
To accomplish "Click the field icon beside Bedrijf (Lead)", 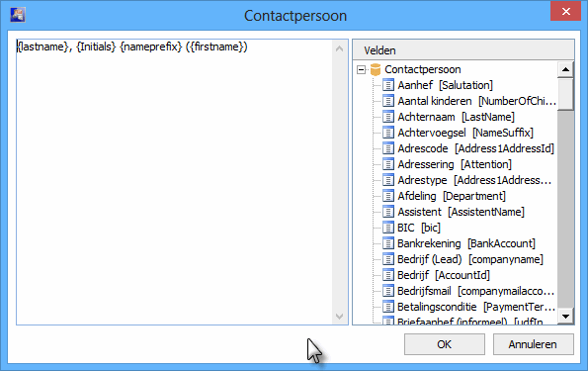I will click(x=388, y=259).
